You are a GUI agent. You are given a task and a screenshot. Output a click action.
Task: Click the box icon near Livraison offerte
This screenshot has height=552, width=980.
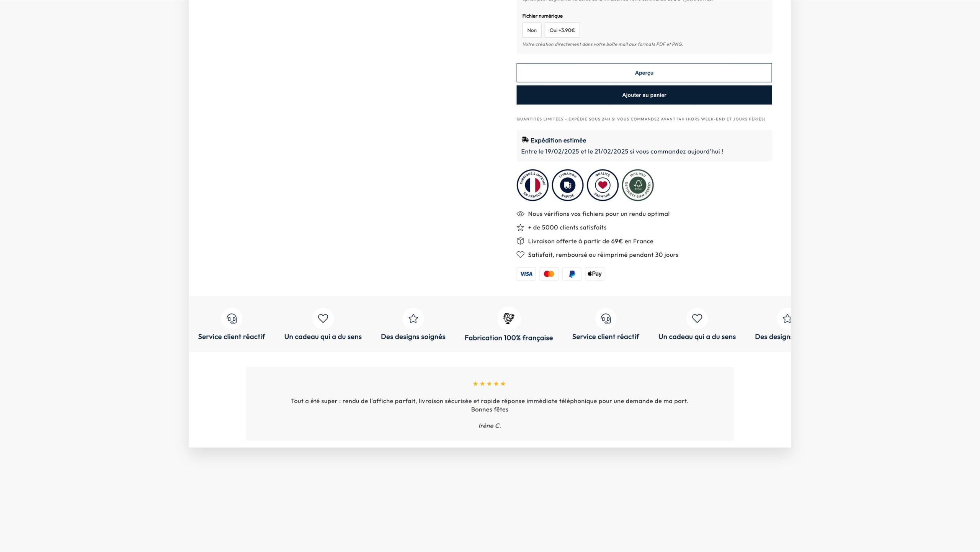tap(520, 241)
